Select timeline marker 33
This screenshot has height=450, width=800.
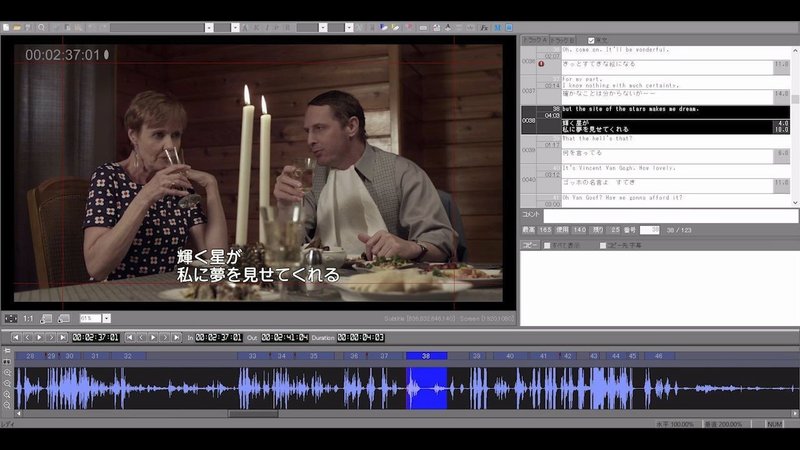(x=252, y=356)
